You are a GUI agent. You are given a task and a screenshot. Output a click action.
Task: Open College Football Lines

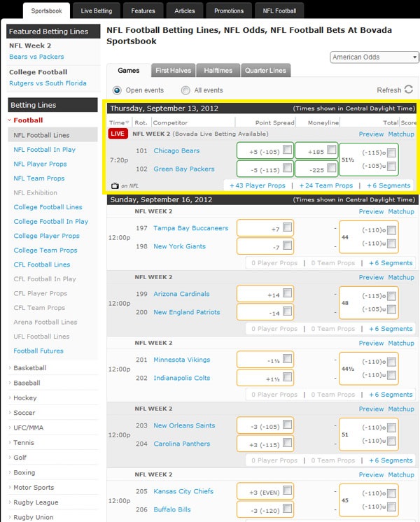click(48, 206)
